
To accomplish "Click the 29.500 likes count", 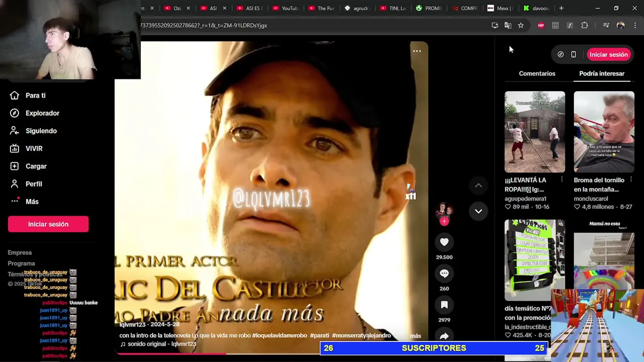I will (x=444, y=257).
